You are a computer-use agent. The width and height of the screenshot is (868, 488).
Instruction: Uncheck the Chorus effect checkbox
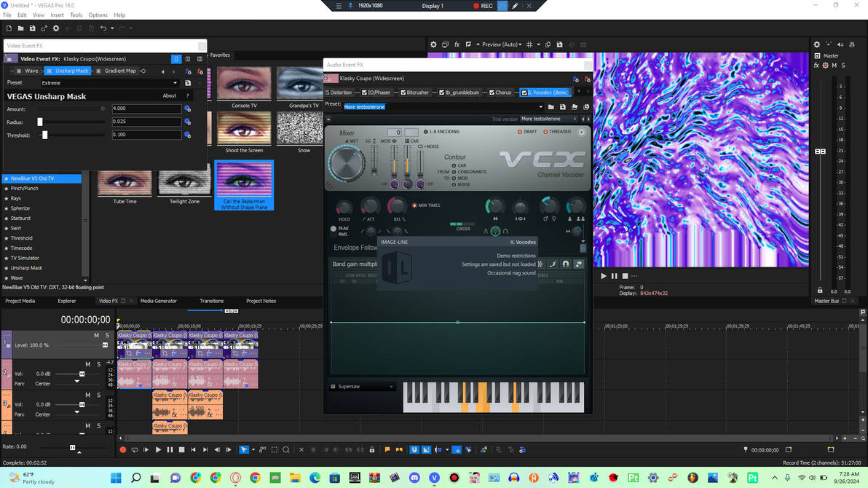click(492, 93)
